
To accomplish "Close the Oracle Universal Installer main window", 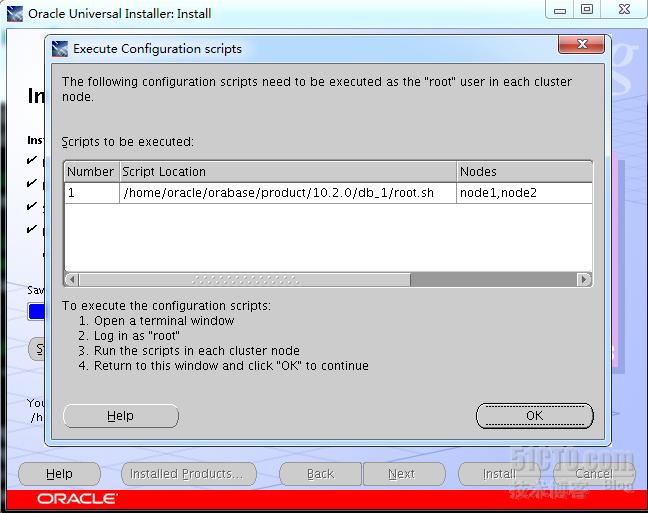I will (x=624, y=10).
